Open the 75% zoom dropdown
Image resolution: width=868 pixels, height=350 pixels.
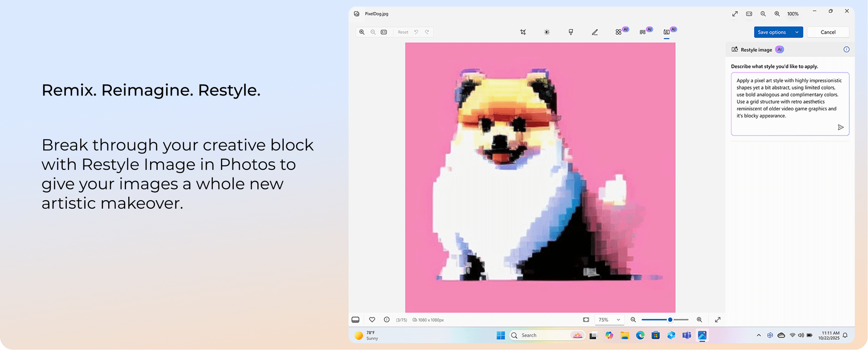(609, 320)
